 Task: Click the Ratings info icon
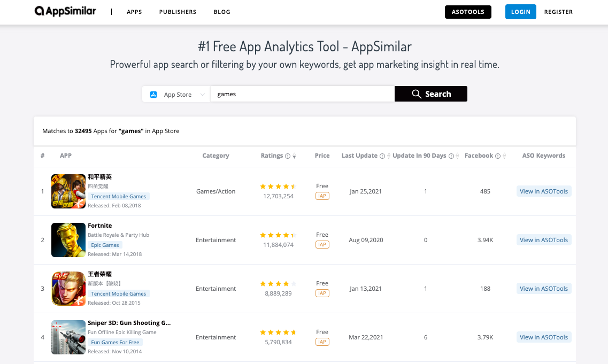coord(288,156)
